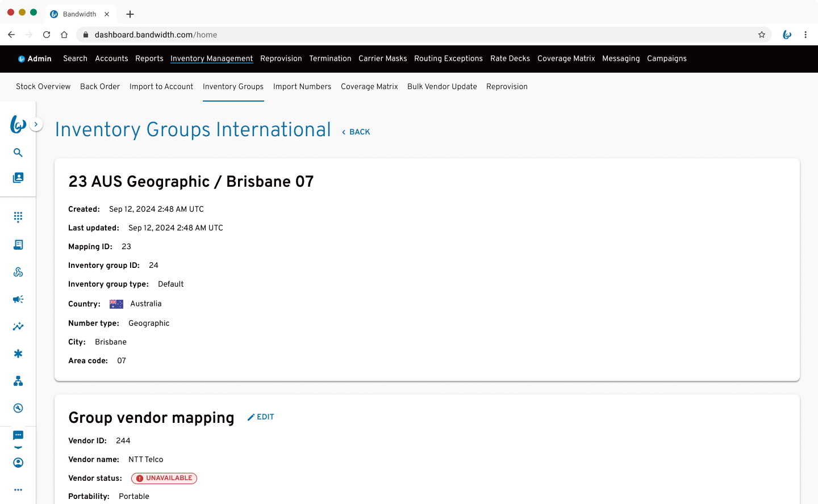Show more sidebar items via ellipsis

18,490
